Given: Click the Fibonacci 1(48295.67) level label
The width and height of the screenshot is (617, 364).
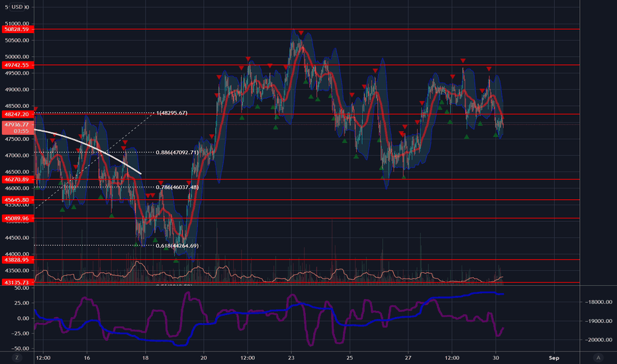Looking at the screenshot, I should click(x=172, y=113).
